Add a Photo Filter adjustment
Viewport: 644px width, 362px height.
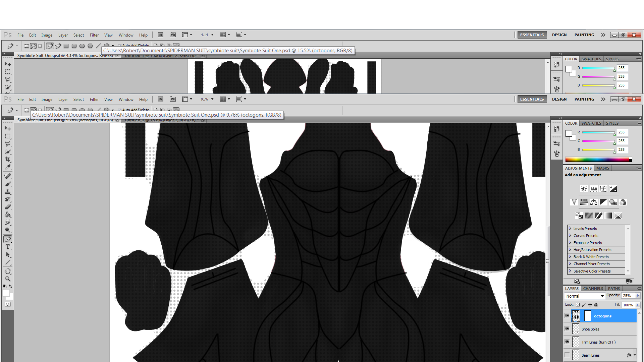coord(613,202)
